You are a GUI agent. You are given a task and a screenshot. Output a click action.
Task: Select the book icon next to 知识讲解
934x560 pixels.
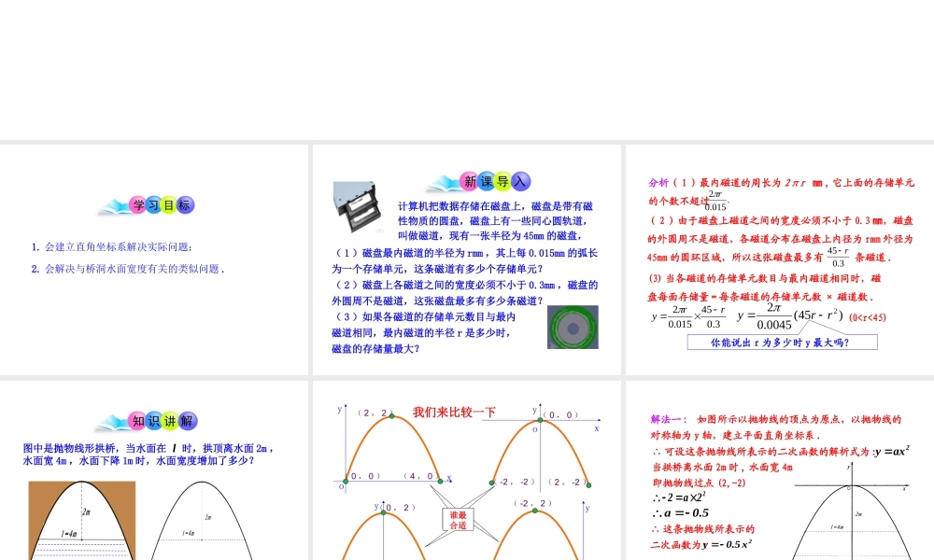pyautogui.click(x=110, y=420)
